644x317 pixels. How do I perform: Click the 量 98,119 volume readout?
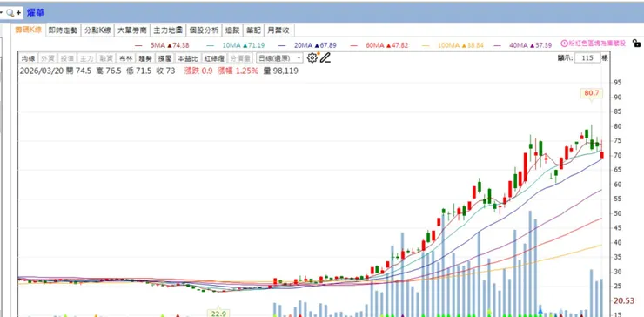[281, 71]
